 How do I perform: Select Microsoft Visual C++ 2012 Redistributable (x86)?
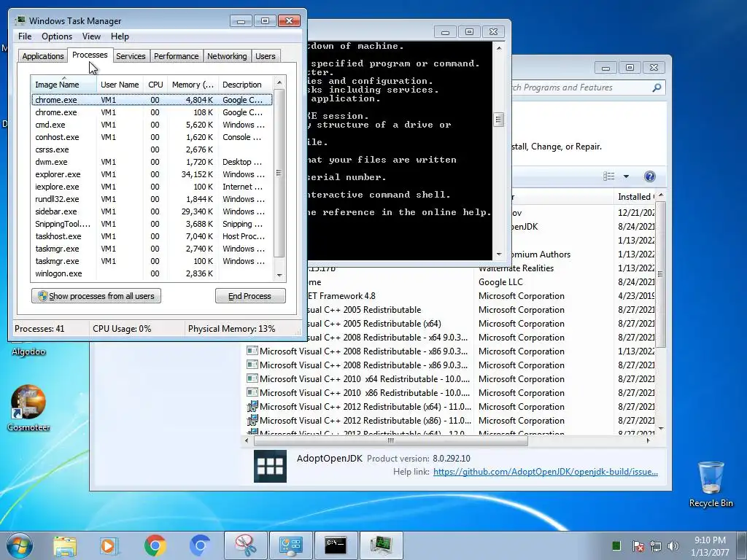[x=365, y=421]
